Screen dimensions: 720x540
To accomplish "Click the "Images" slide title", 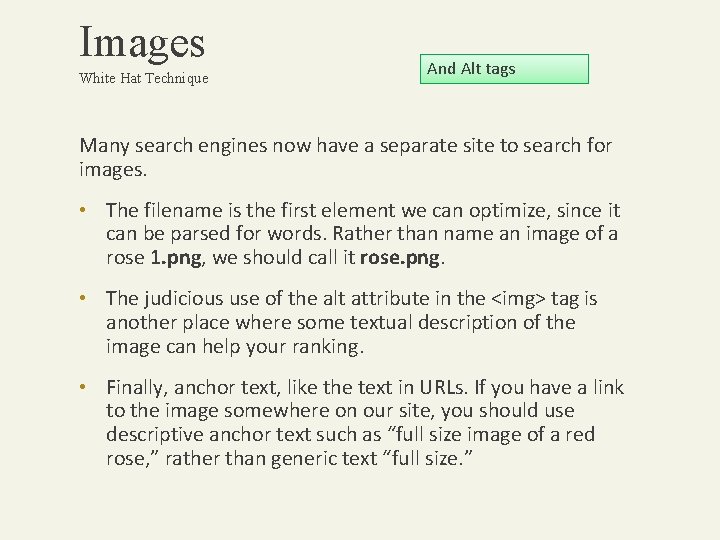I will pos(142,44).
